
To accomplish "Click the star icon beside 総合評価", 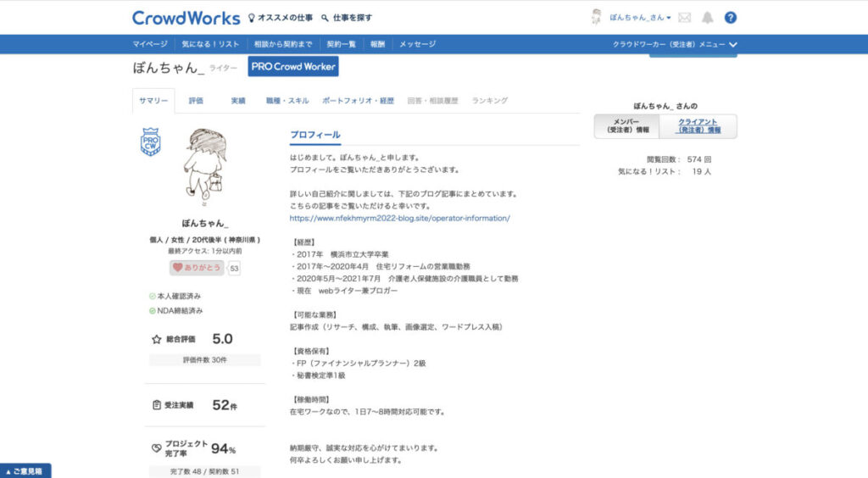I will (x=157, y=339).
